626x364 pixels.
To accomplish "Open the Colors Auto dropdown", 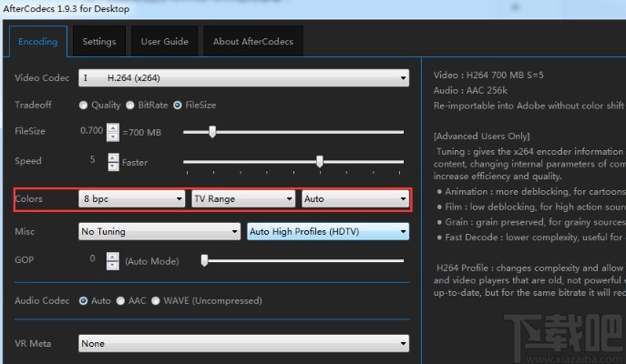I will tap(355, 198).
